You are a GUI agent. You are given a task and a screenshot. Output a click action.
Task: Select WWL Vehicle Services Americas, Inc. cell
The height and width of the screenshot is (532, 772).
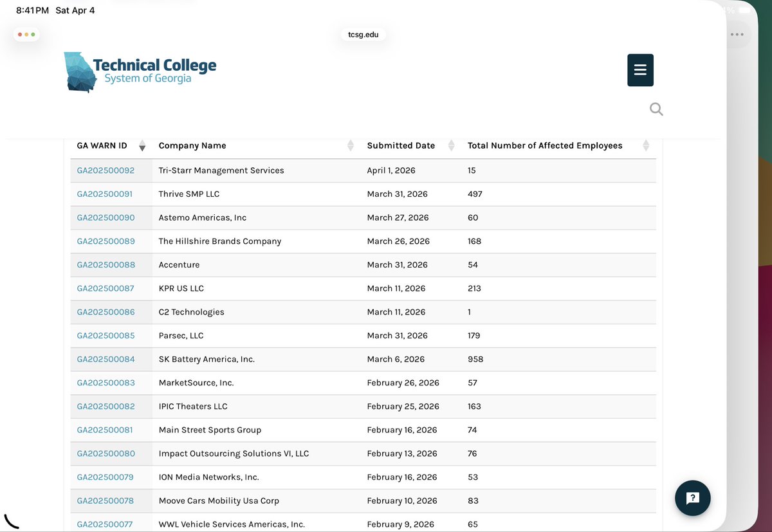(x=257, y=522)
